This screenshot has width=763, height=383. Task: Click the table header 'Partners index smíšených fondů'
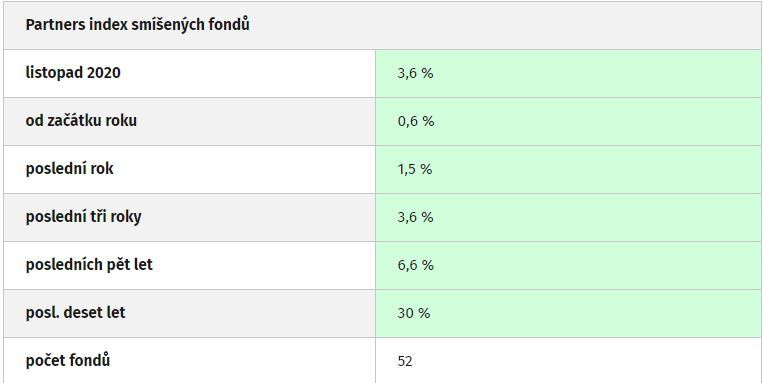pyautogui.click(x=137, y=24)
